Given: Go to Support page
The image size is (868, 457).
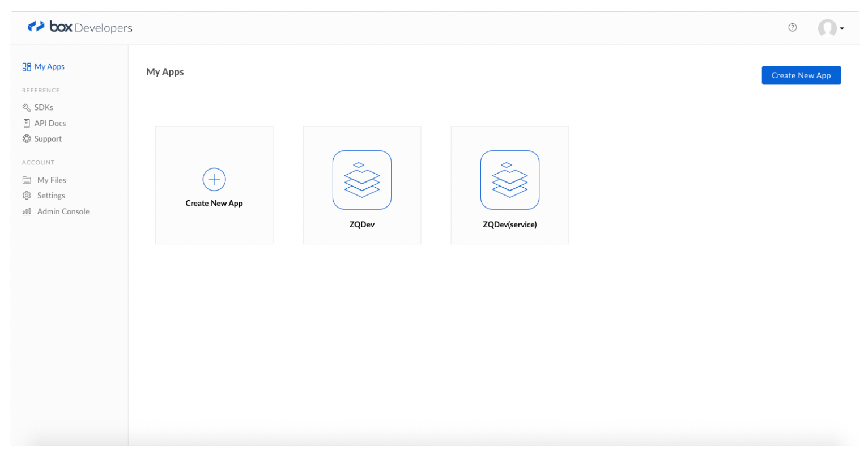Looking at the screenshot, I should tap(48, 139).
